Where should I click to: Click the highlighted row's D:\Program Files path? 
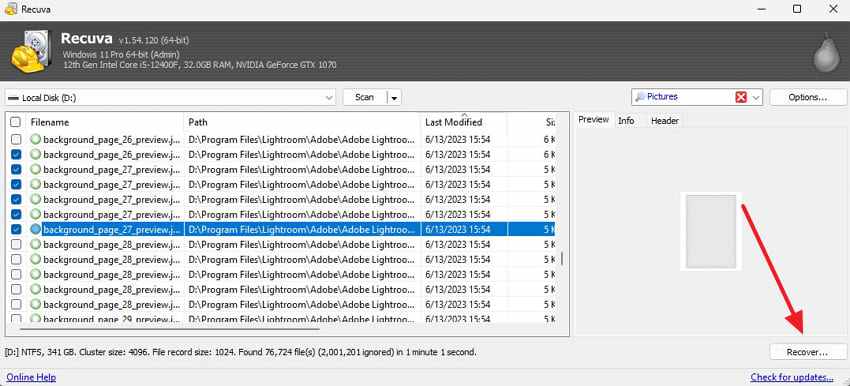pyautogui.click(x=302, y=230)
